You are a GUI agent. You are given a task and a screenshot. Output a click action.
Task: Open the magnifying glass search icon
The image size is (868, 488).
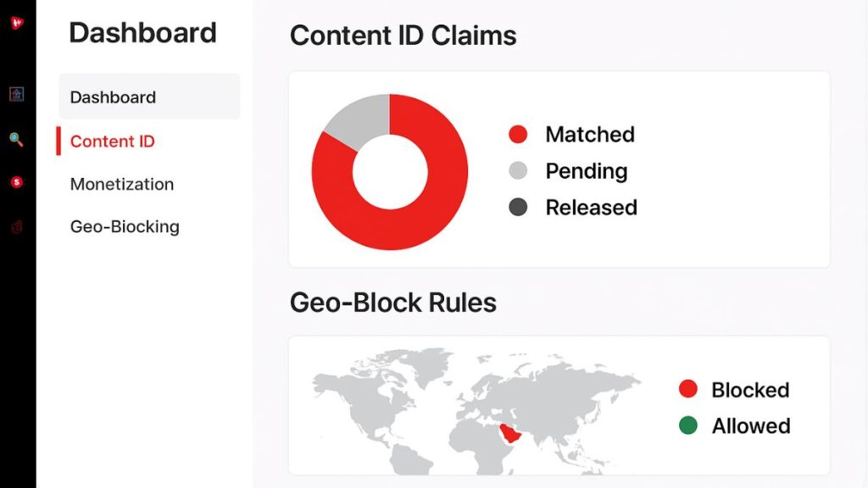tap(17, 140)
